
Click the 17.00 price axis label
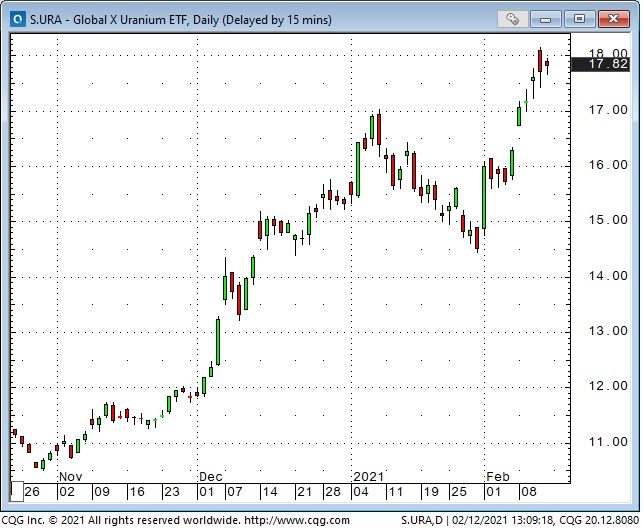coord(608,110)
